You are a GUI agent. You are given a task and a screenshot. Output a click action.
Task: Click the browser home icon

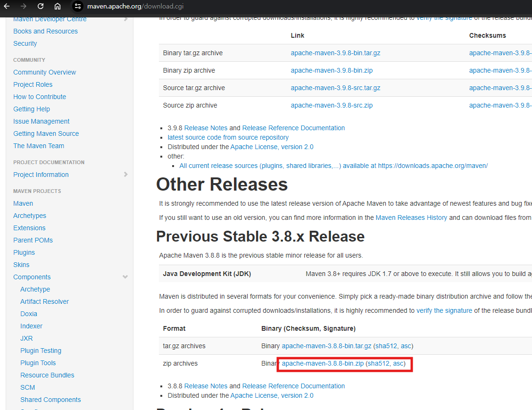[x=58, y=6]
